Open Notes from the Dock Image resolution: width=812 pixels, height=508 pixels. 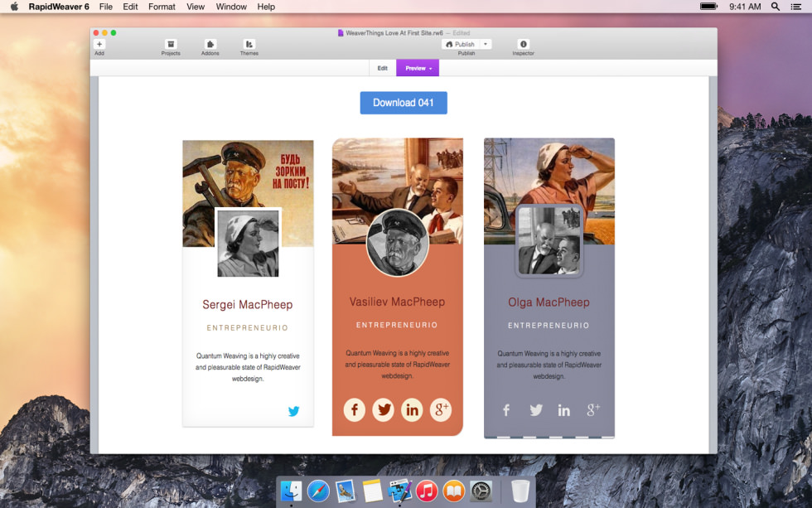click(372, 491)
